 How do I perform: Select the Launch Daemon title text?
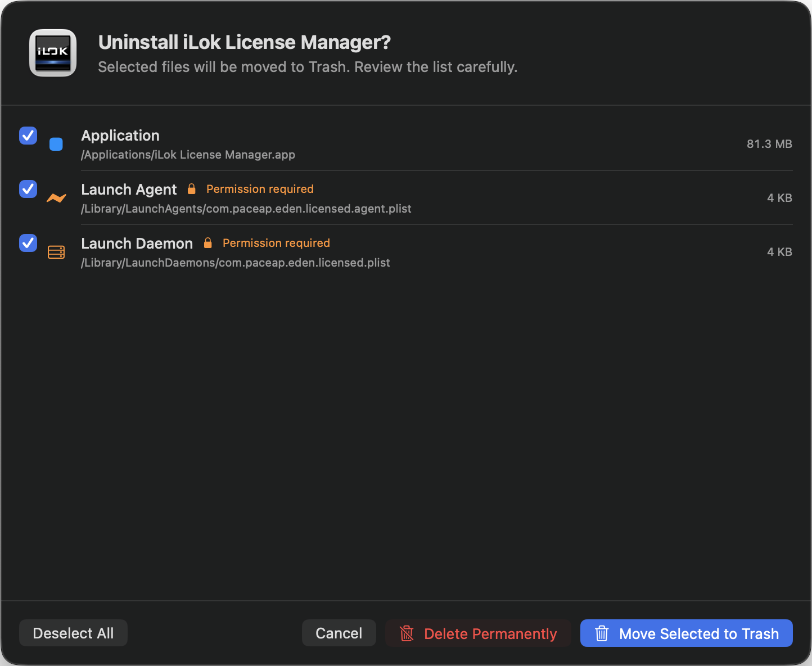click(x=137, y=244)
